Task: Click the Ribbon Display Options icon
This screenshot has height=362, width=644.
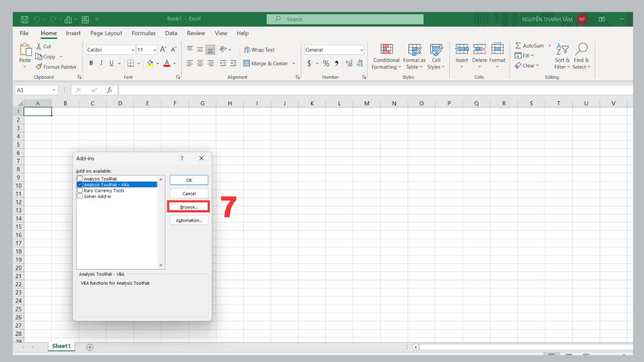Action: (602, 19)
